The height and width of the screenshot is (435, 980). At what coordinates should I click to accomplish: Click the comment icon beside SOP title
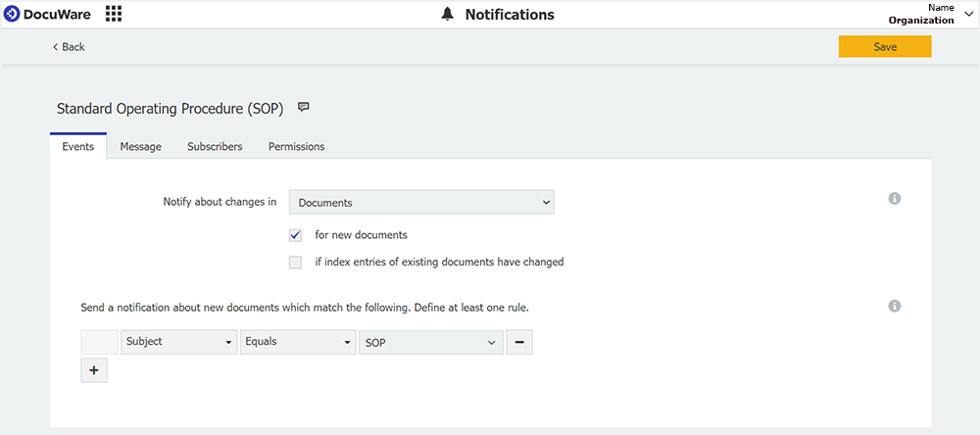coord(304,108)
